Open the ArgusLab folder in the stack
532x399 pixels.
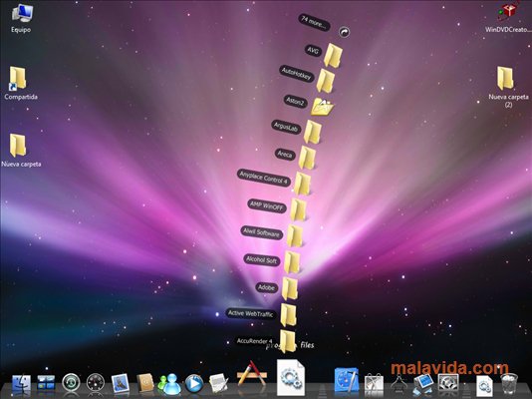tap(313, 132)
